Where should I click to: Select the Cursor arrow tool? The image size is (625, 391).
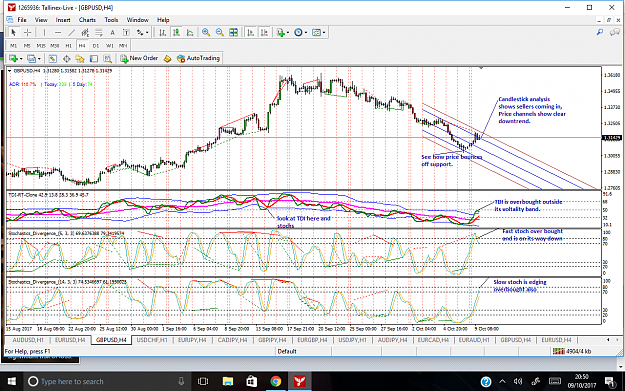13,33
